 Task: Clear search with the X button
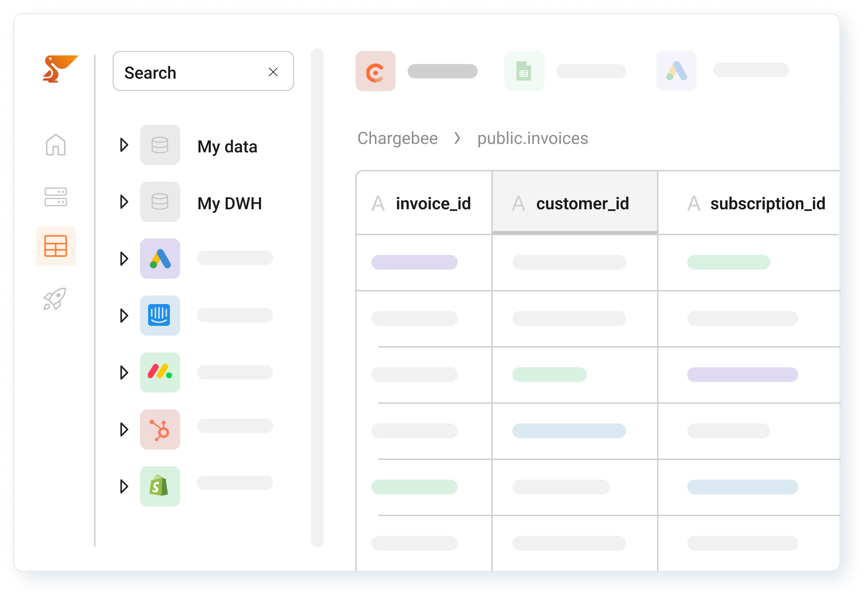coord(273,72)
